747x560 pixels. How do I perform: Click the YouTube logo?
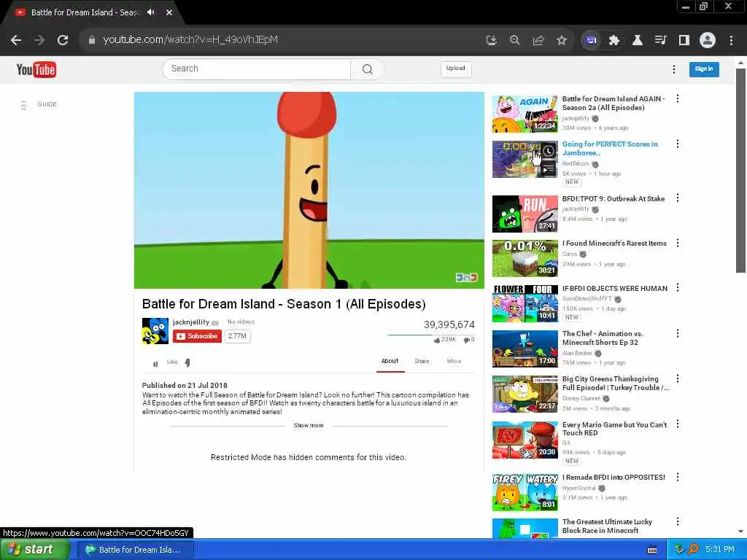coord(36,69)
